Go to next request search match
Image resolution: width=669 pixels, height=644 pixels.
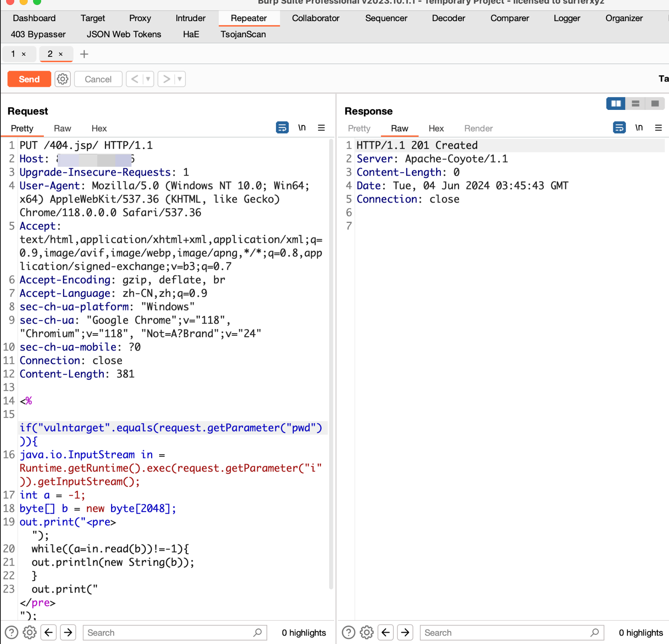[68, 632]
